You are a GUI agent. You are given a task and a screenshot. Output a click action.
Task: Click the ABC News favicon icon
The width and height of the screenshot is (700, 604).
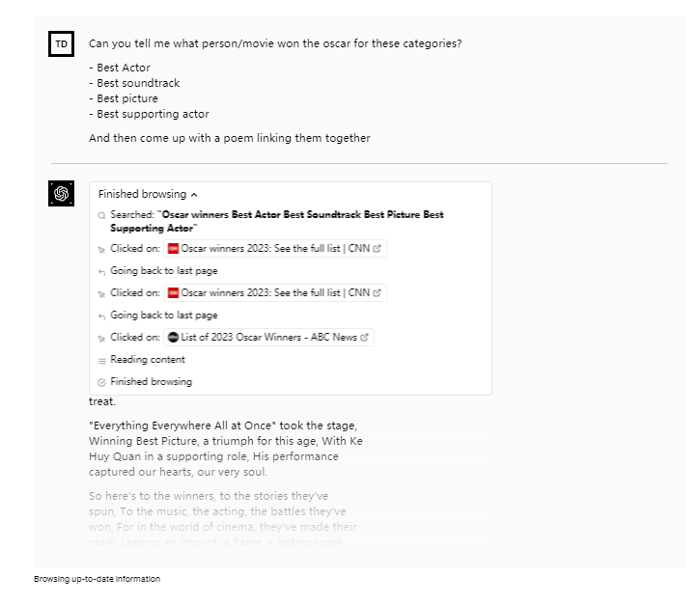point(173,338)
